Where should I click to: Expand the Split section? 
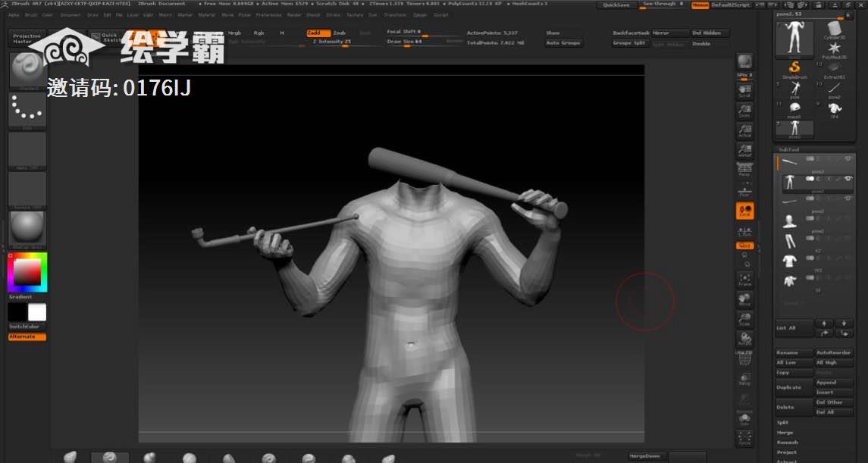(783, 423)
